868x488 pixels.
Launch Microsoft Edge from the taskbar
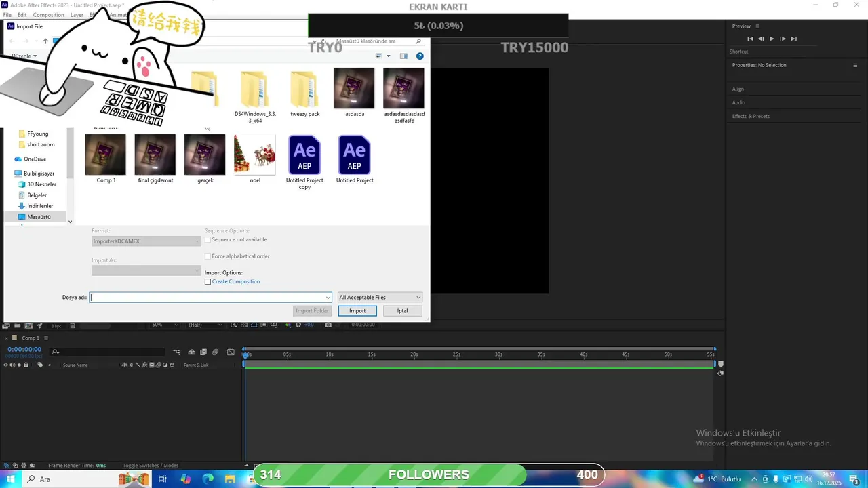(x=208, y=479)
